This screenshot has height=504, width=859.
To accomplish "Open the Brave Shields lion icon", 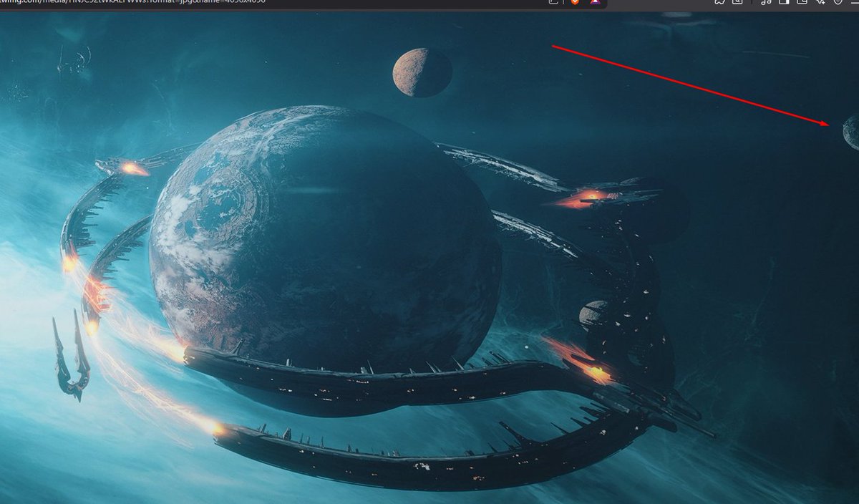I will 575,2.
